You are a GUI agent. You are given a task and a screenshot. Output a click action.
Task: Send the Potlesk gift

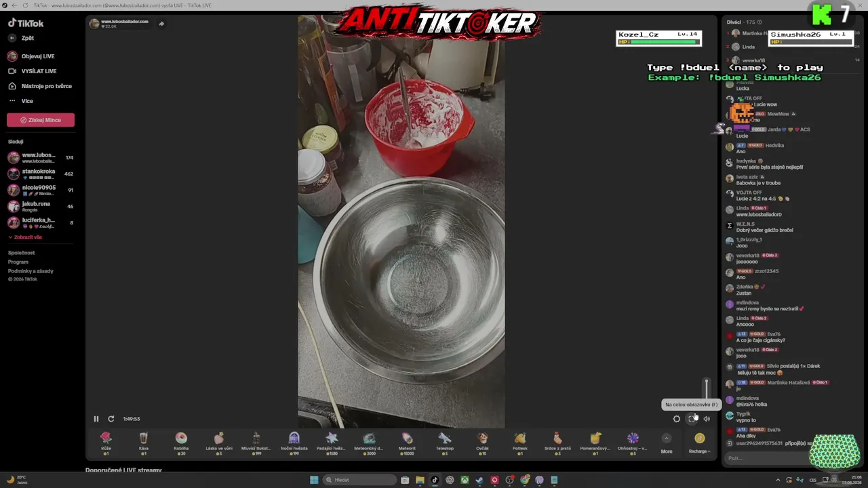click(520, 443)
